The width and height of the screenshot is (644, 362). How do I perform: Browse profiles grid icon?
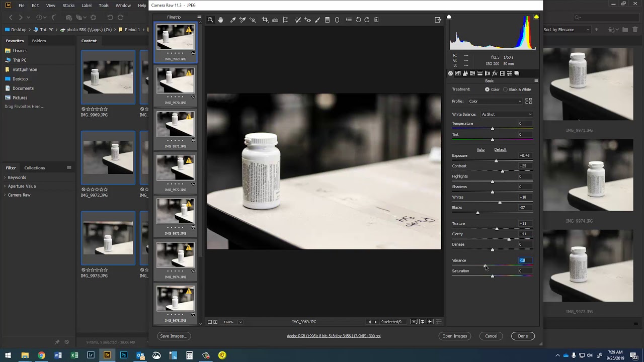coord(529,101)
